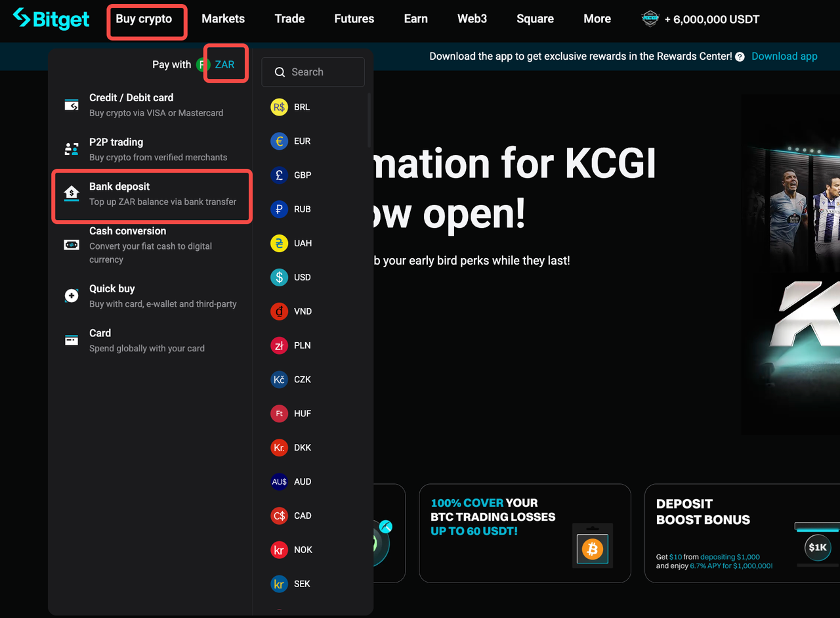This screenshot has width=840, height=618.
Task: Select the GBP text label
Action: [x=303, y=175]
